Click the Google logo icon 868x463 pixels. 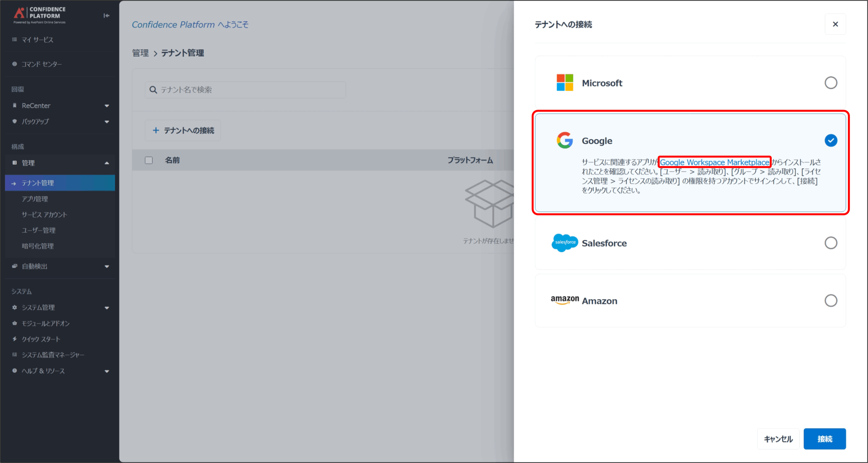click(x=565, y=140)
